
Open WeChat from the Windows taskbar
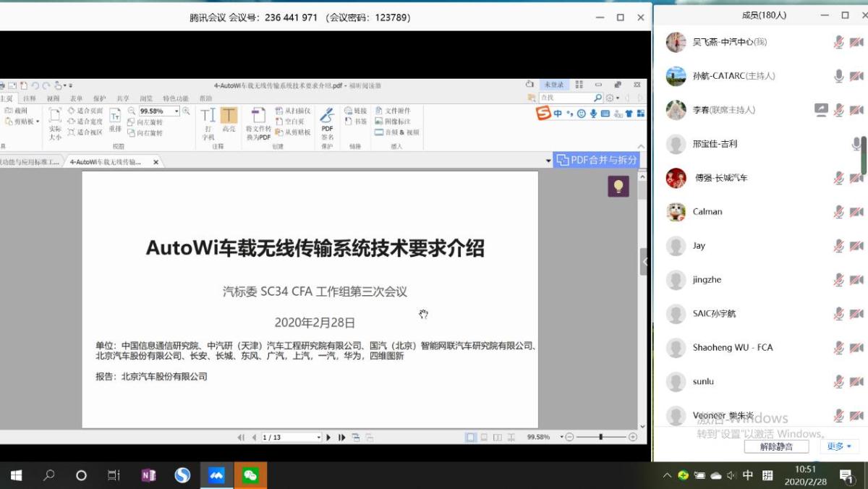(251, 475)
